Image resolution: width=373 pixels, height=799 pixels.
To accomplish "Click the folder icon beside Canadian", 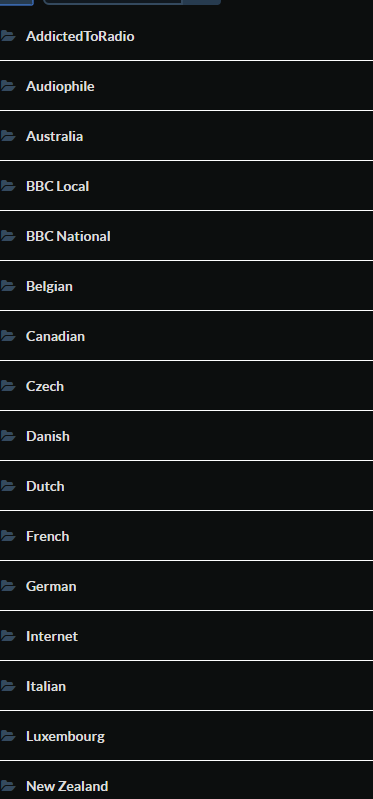I will pyautogui.click(x=8, y=335).
